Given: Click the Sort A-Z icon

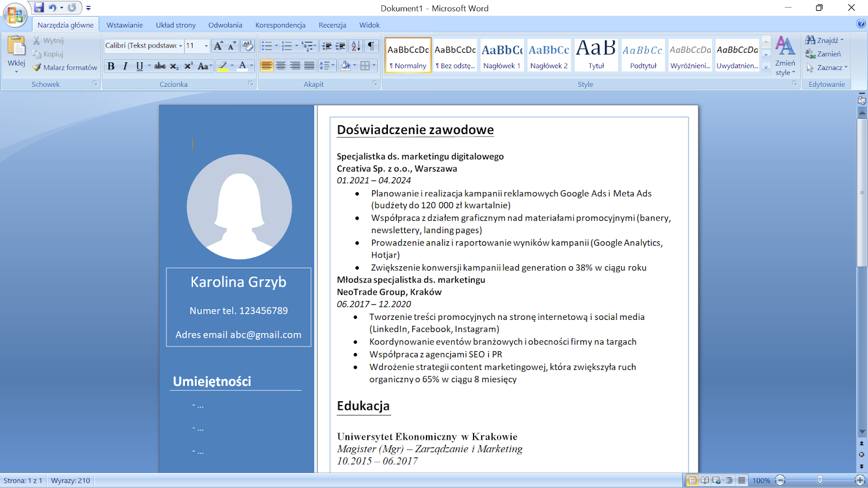Looking at the screenshot, I should (x=355, y=46).
